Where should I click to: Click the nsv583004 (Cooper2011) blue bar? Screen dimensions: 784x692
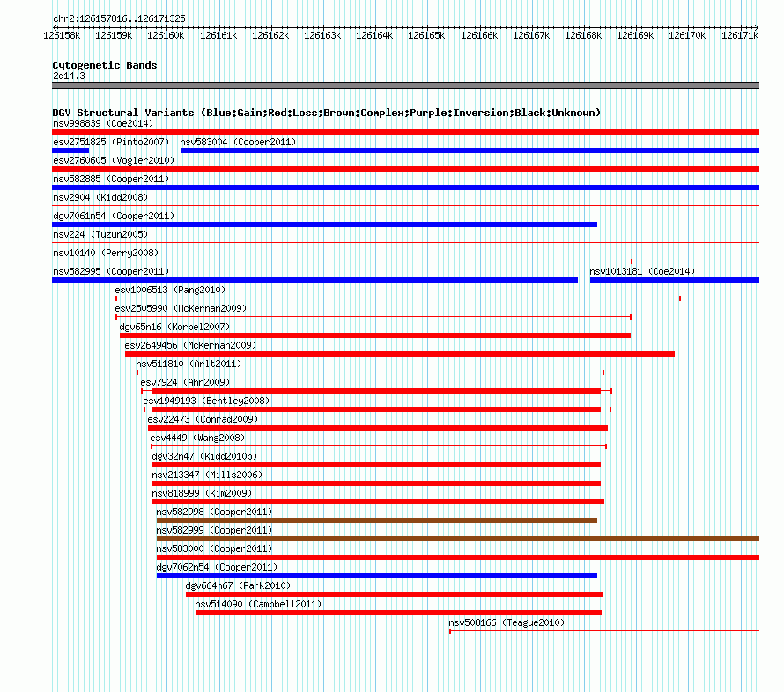[x=470, y=151]
